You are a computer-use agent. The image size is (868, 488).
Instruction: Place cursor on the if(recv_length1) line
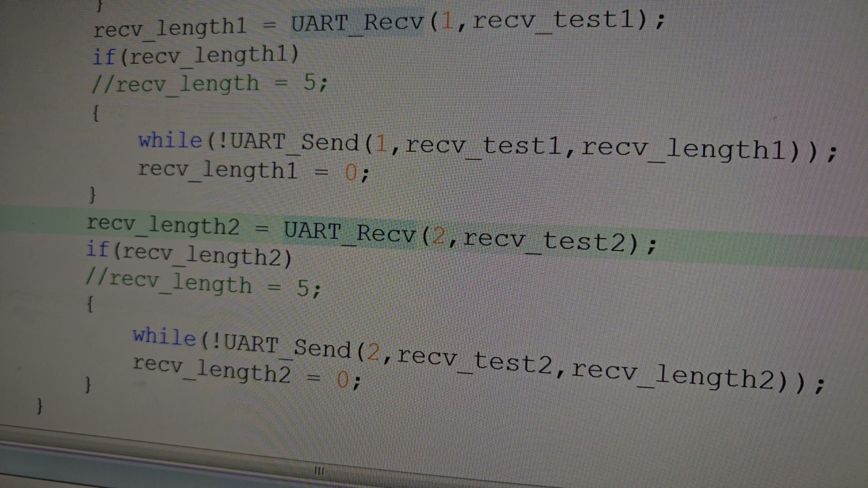[x=196, y=56]
